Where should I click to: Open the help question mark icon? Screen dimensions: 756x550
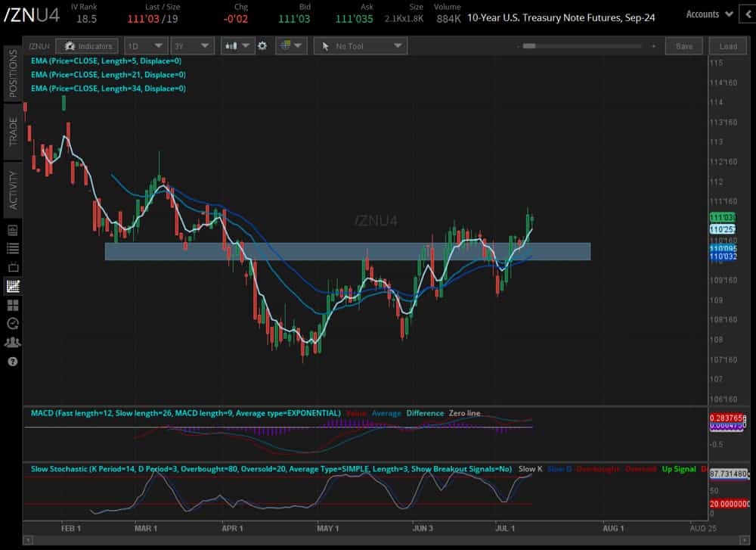coord(13,362)
